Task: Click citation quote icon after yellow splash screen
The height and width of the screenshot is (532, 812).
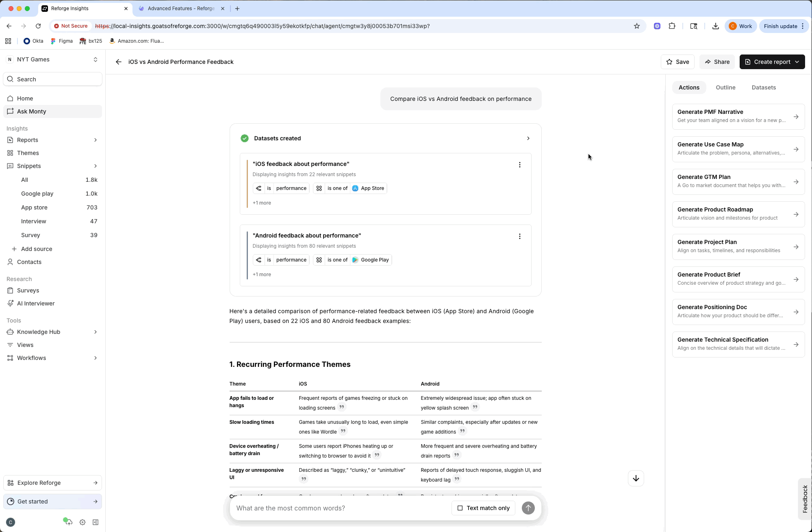Action: point(475,407)
